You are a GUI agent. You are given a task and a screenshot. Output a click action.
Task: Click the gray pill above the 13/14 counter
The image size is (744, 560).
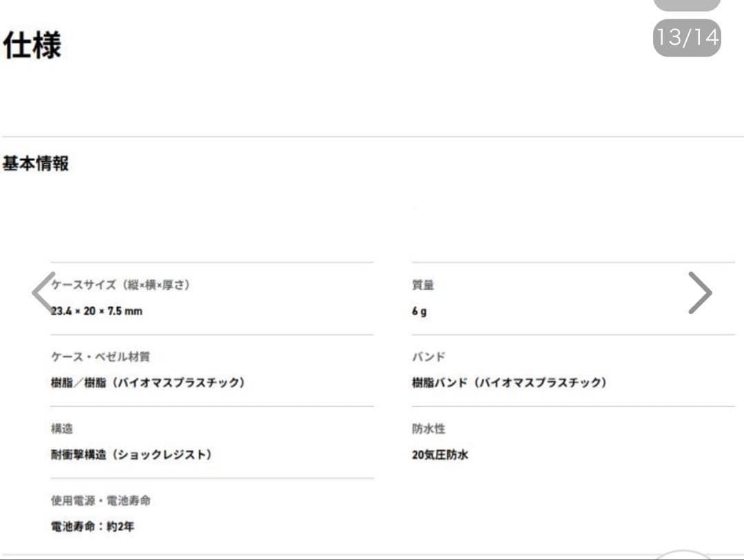pyautogui.click(x=686, y=4)
